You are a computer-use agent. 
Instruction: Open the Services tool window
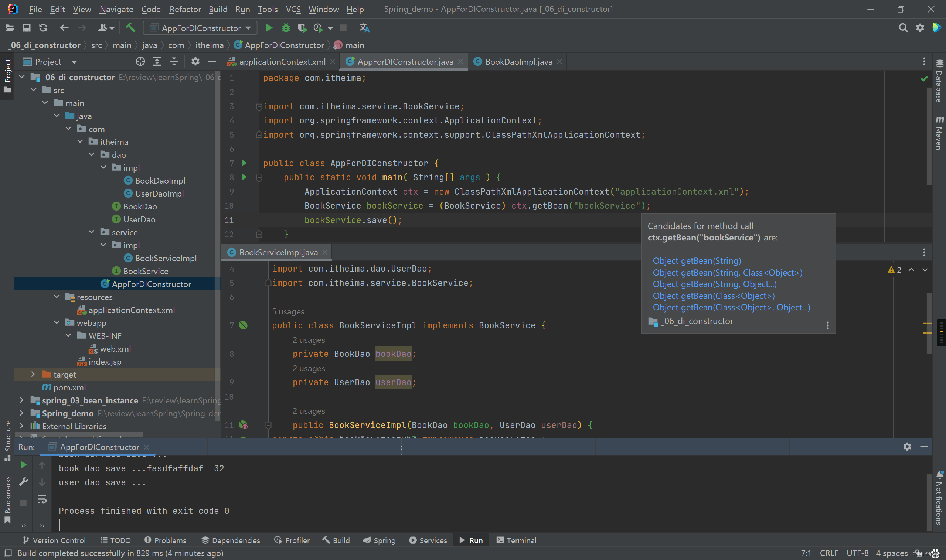pyautogui.click(x=428, y=540)
